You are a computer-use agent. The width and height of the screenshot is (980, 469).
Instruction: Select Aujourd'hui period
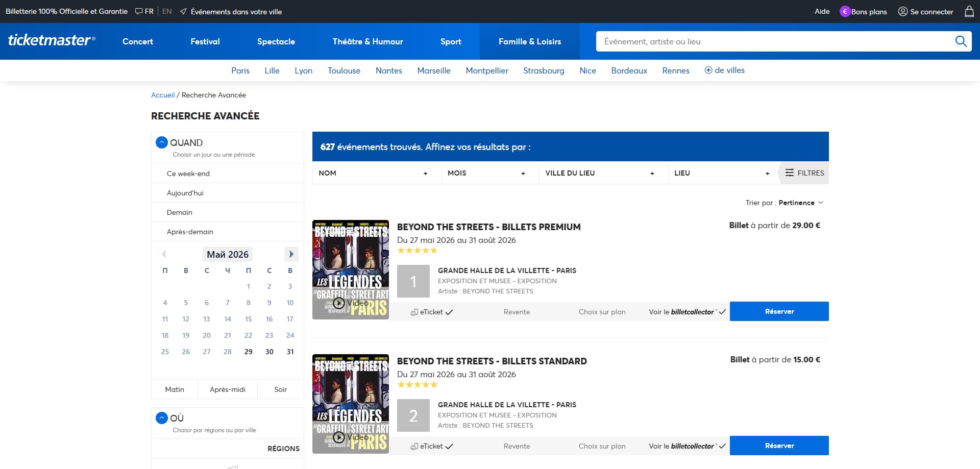point(228,193)
